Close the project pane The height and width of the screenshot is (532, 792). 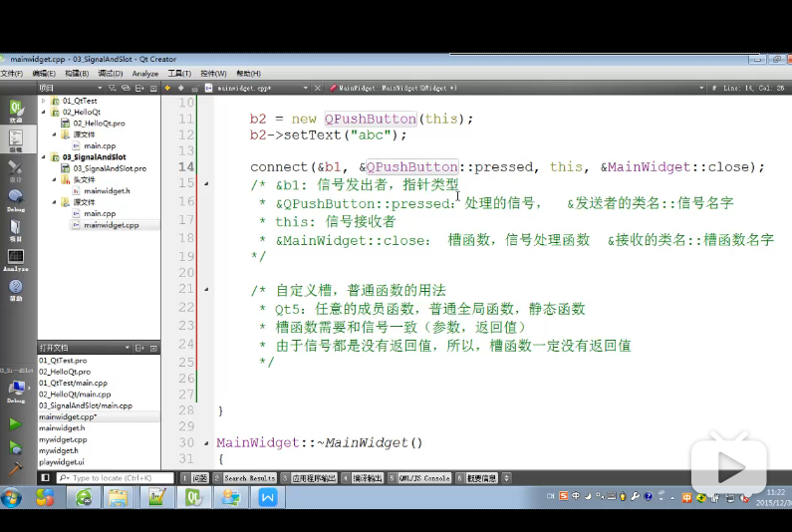[153, 88]
